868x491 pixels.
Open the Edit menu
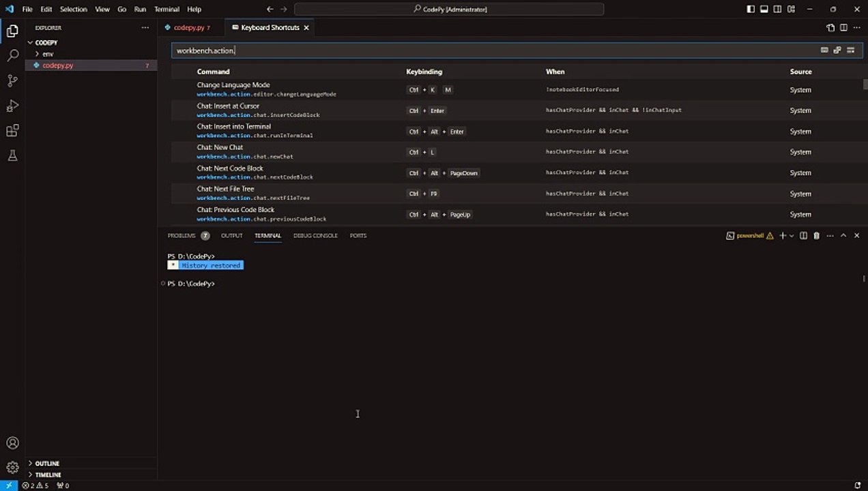pos(46,10)
